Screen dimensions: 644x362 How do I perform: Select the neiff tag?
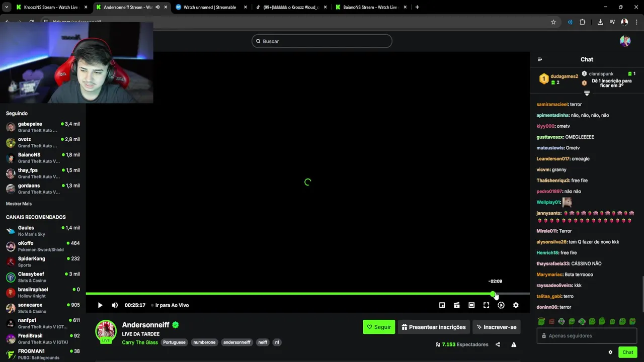pos(263,342)
